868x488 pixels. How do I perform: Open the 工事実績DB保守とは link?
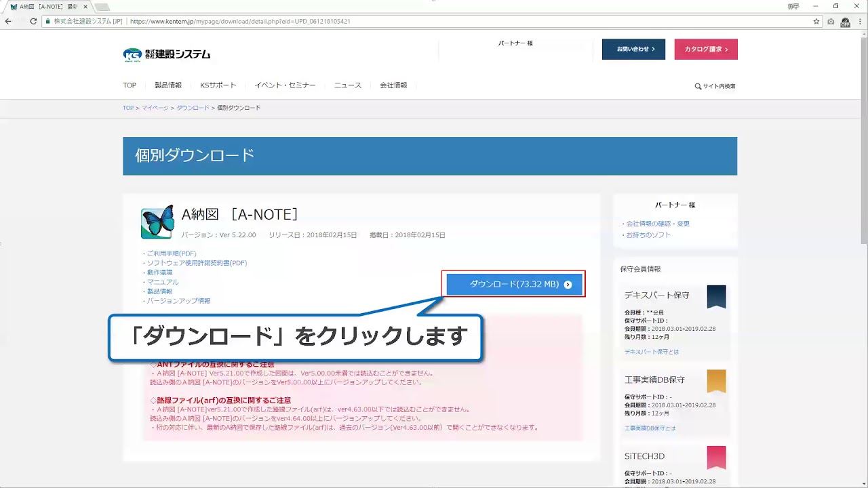pos(650,428)
